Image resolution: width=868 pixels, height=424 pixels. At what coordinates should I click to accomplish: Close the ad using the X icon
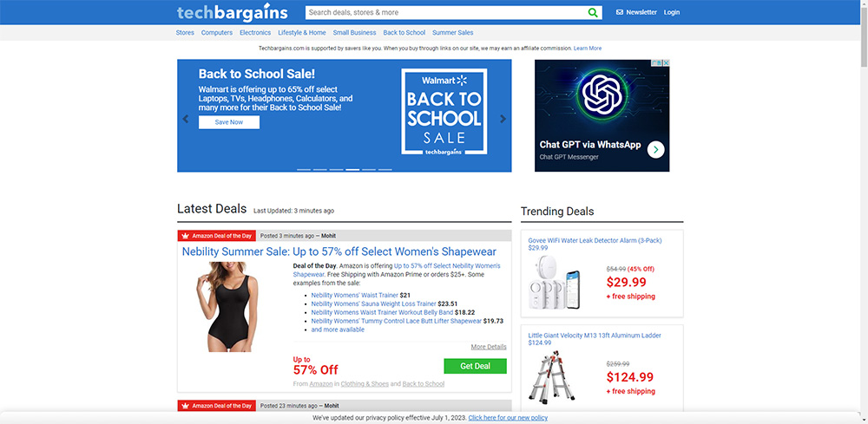tap(666, 63)
